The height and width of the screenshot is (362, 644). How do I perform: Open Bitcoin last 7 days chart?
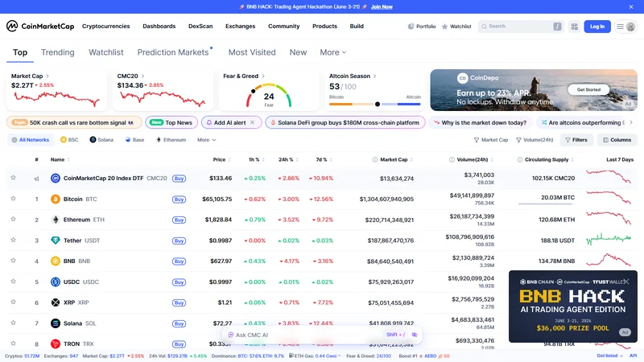609,198
